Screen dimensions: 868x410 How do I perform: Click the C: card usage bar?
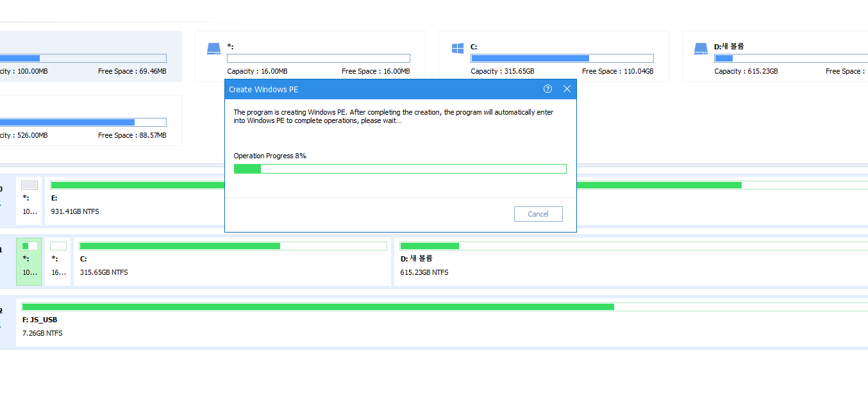pyautogui.click(x=562, y=58)
